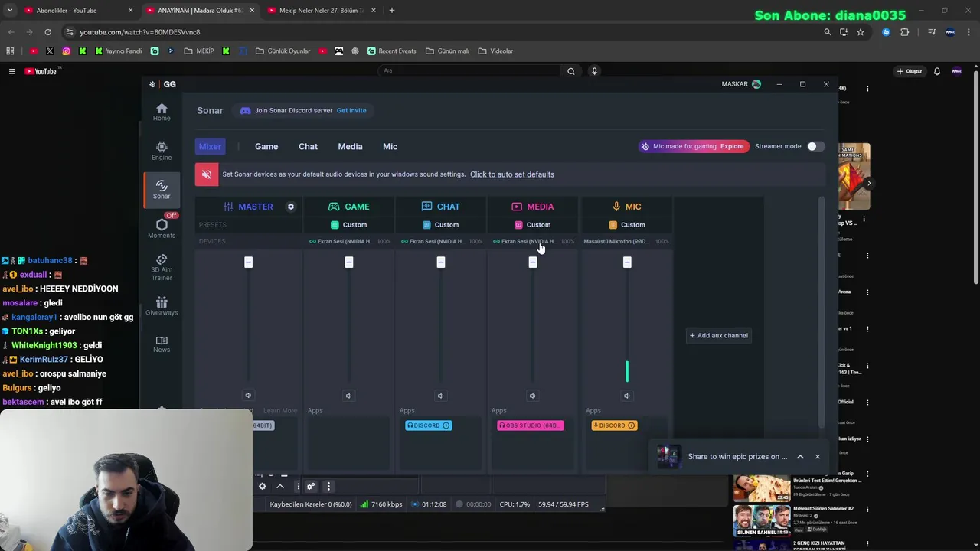The height and width of the screenshot is (551, 980).
Task: Open the News sidebar section
Action: tap(162, 344)
